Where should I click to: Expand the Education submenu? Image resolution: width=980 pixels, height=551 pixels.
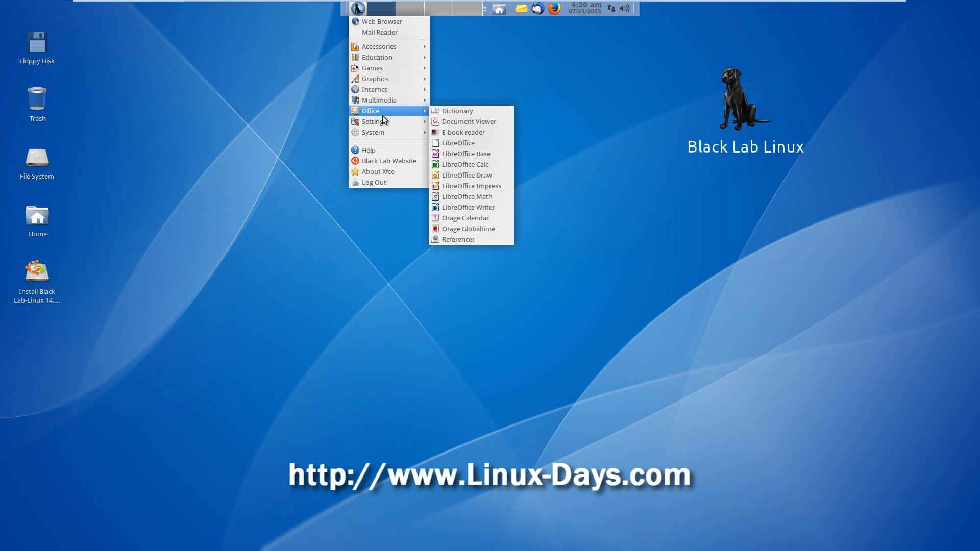[x=389, y=57]
